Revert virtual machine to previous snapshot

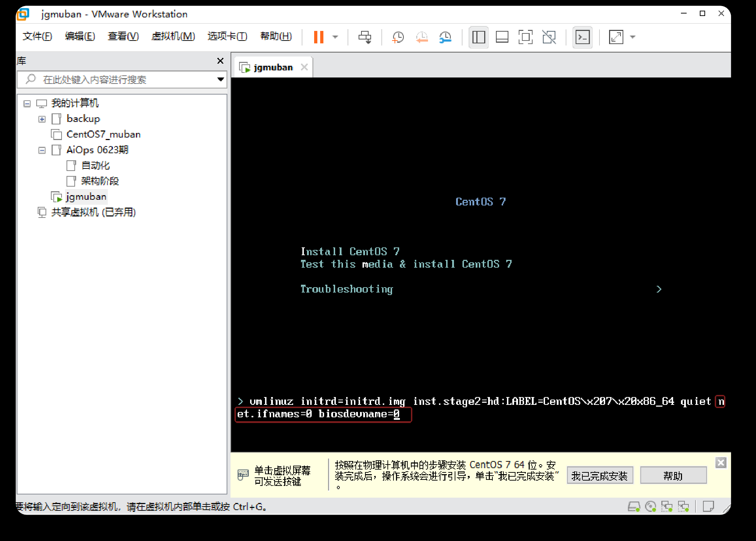pos(422,37)
